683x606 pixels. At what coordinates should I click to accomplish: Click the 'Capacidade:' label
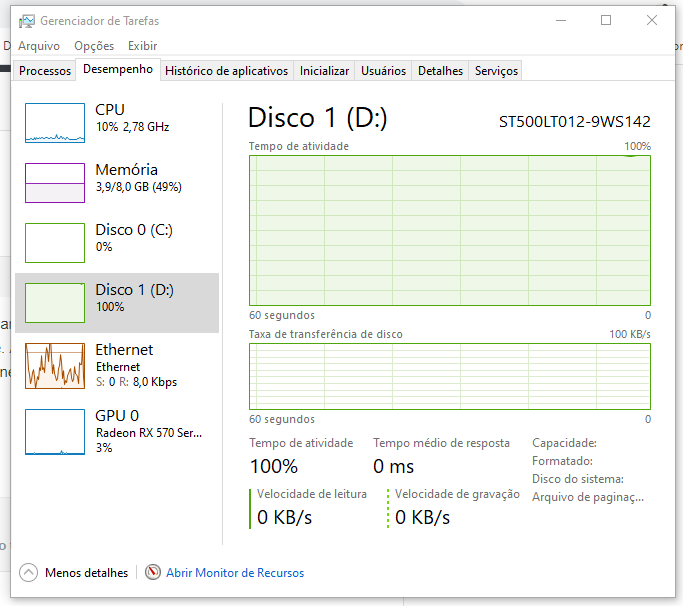click(x=564, y=443)
